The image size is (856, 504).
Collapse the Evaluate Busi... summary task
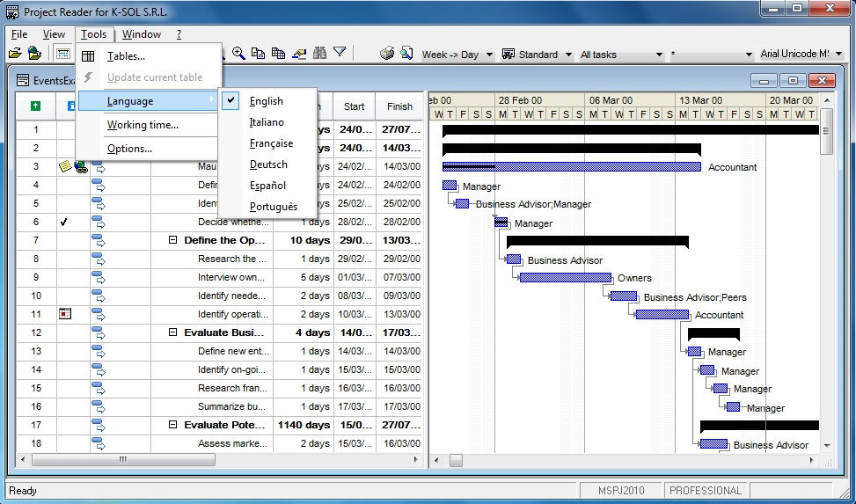coord(173,332)
